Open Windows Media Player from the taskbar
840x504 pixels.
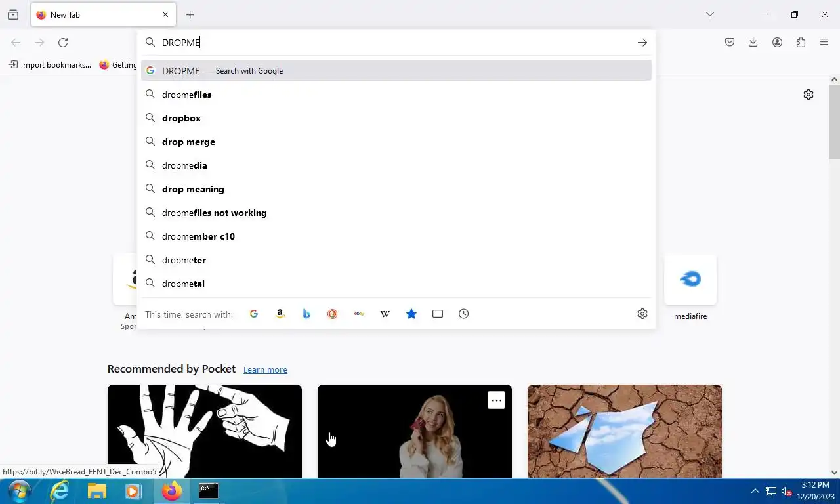point(134,491)
